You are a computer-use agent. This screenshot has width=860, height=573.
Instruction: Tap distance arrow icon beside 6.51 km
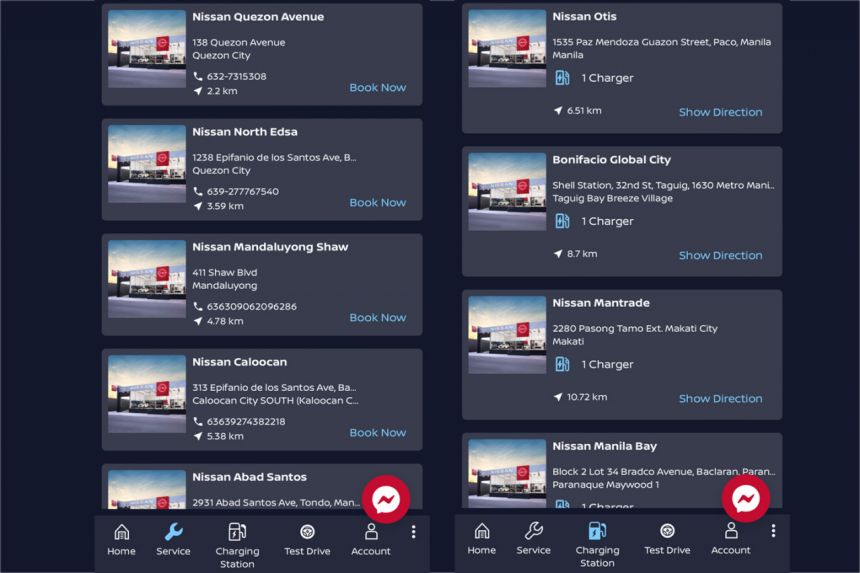(x=558, y=111)
